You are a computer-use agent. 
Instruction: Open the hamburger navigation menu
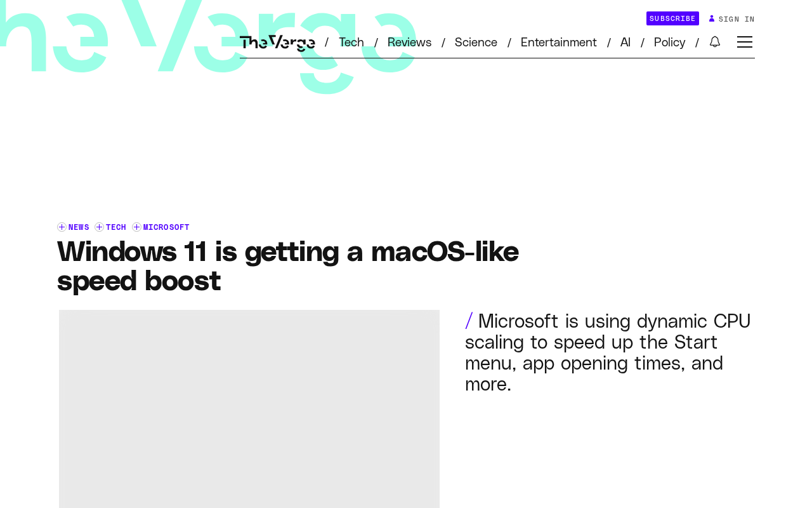coord(745,42)
